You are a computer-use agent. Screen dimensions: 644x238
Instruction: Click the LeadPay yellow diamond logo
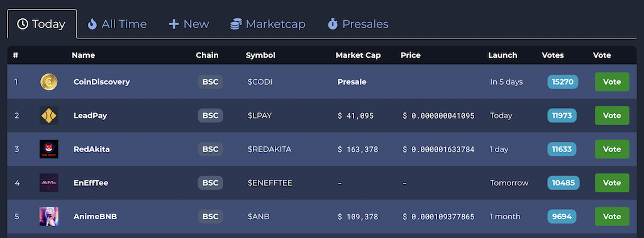click(49, 116)
